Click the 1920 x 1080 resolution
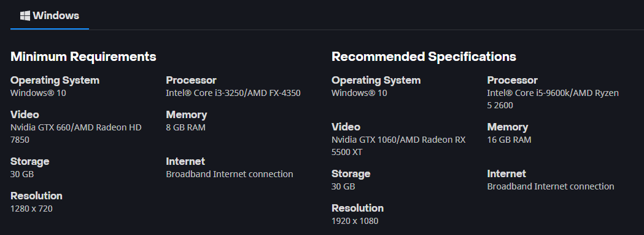 click(x=355, y=221)
